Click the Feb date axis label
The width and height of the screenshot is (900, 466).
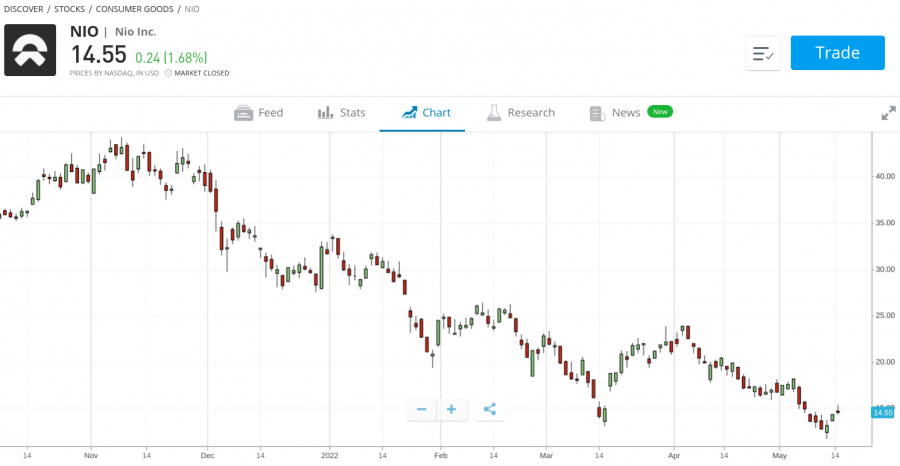click(441, 456)
